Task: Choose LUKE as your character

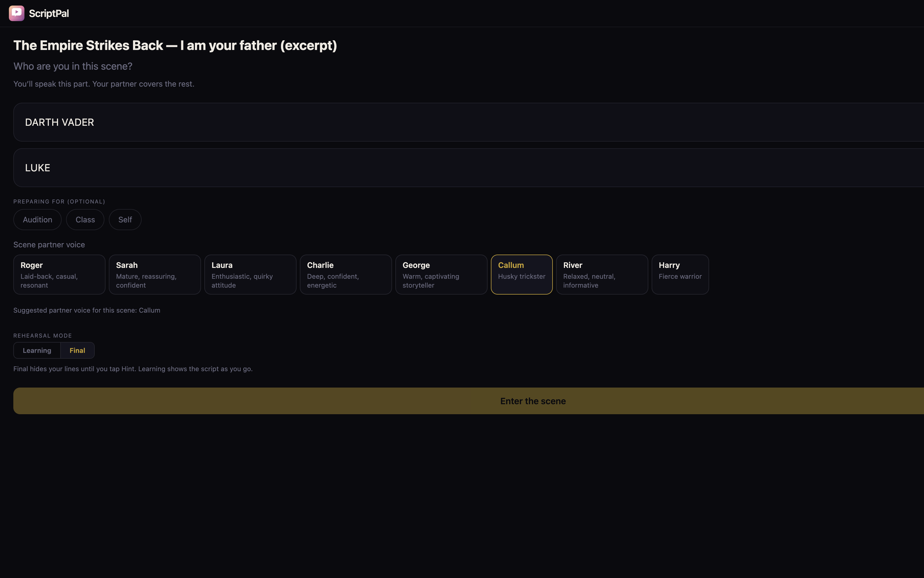Action: tap(469, 168)
